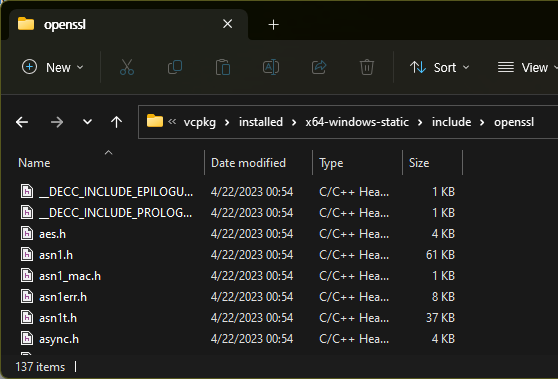The height and width of the screenshot is (379, 558).
Task: Click openssl in the breadcrumb path
Action: [x=514, y=122]
